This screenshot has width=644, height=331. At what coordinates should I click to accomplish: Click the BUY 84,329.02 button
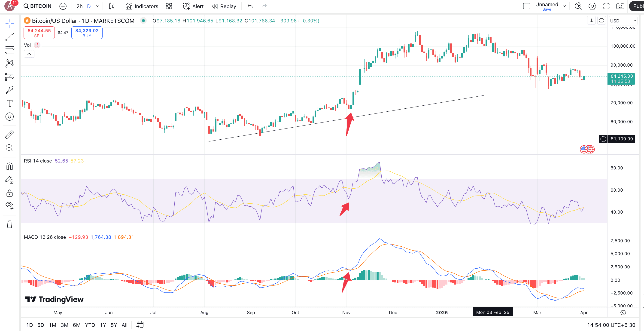pyautogui.click(x=87, y=33)
